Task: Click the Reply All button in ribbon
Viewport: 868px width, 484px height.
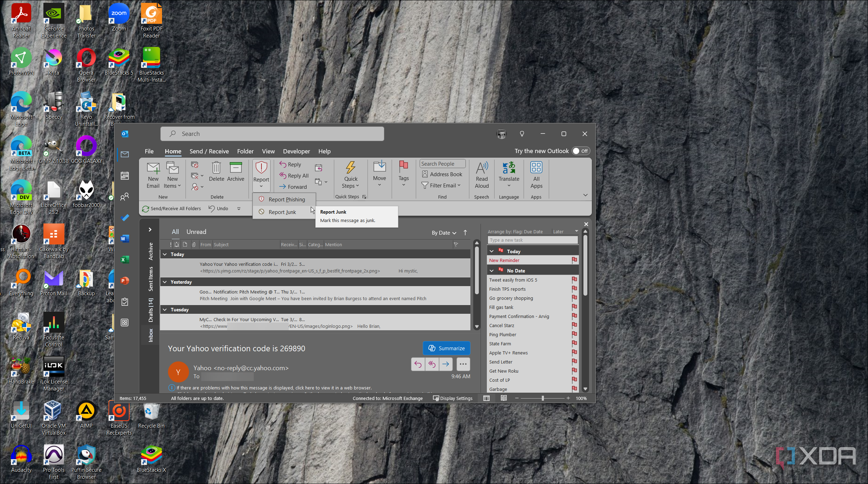Action: click(294, 175)
